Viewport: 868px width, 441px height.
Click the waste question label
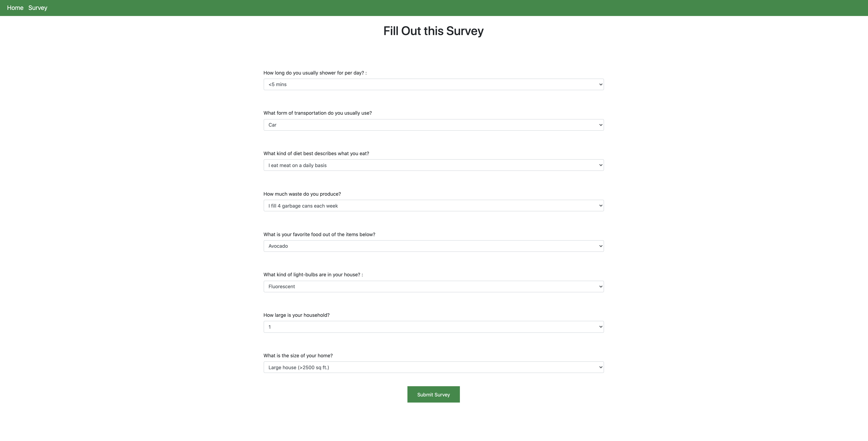click(302, 194)
